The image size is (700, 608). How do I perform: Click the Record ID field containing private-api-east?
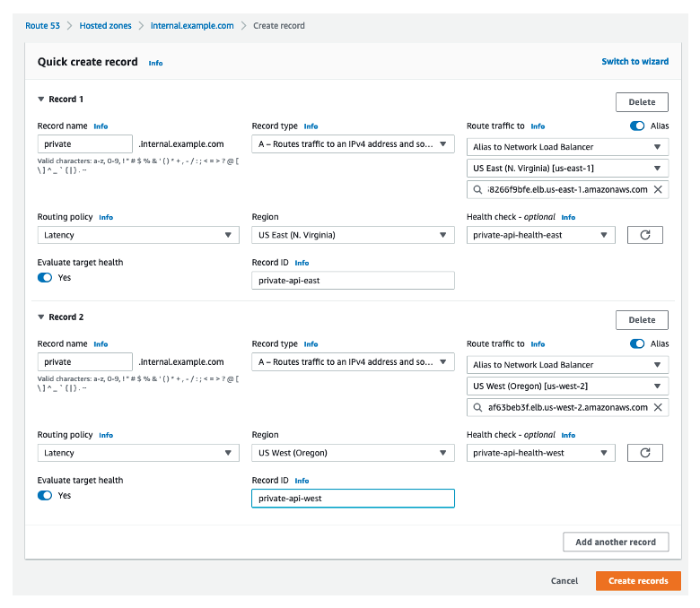353,281
